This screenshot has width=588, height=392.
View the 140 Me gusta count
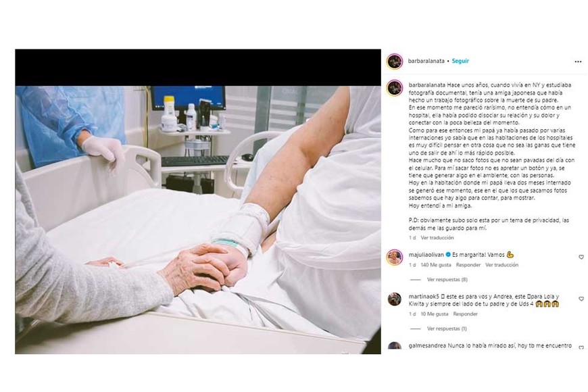(x=436, y=265)
